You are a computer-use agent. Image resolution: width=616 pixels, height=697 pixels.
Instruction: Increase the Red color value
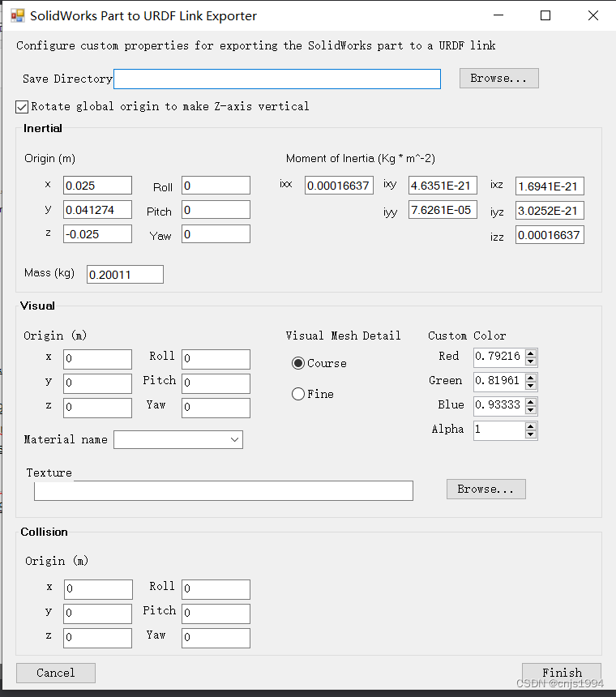pyautogui.click(x=531, y=353)
